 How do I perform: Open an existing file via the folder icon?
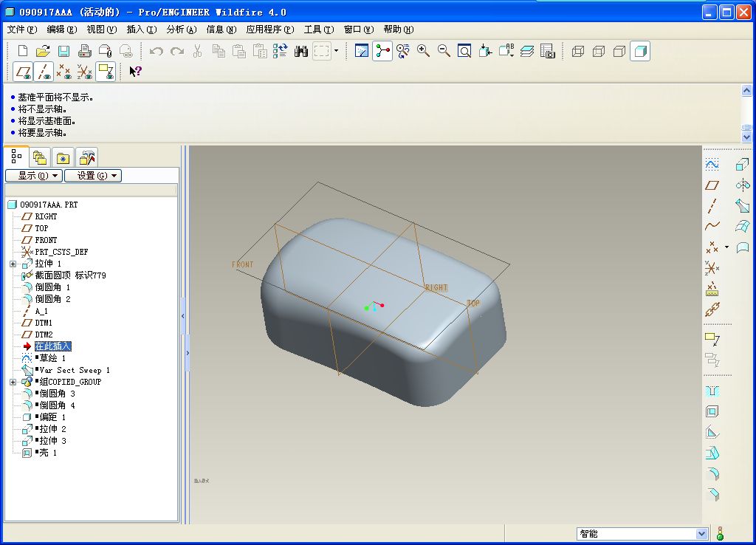43,51
